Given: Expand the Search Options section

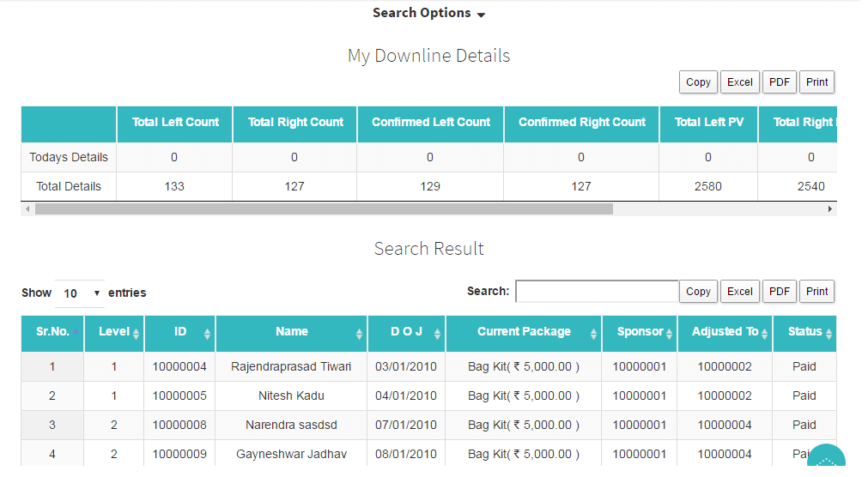Looking at the screenshot, I should (428, 13).
